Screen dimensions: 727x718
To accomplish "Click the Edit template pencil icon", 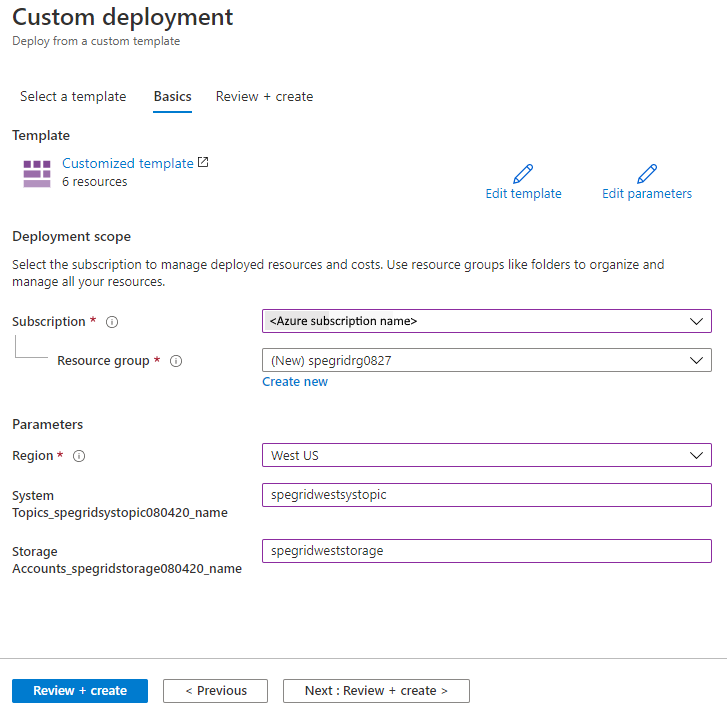I will (x=523, y=174).
